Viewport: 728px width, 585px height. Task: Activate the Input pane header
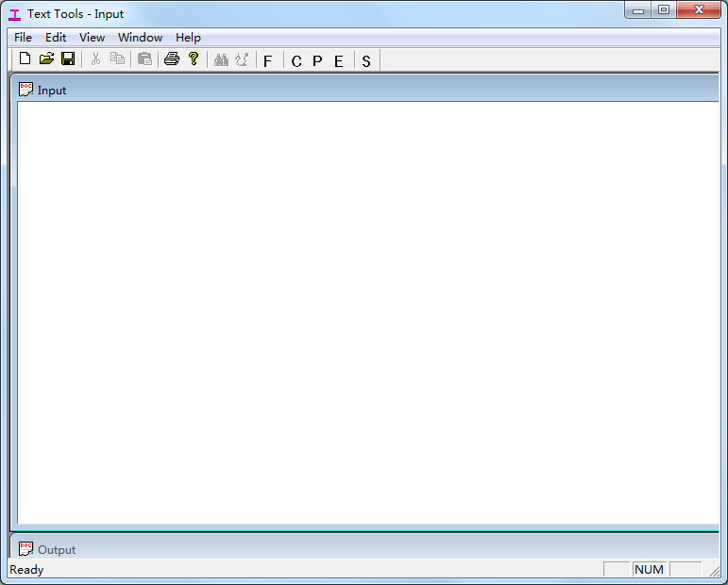coord(364,89)
